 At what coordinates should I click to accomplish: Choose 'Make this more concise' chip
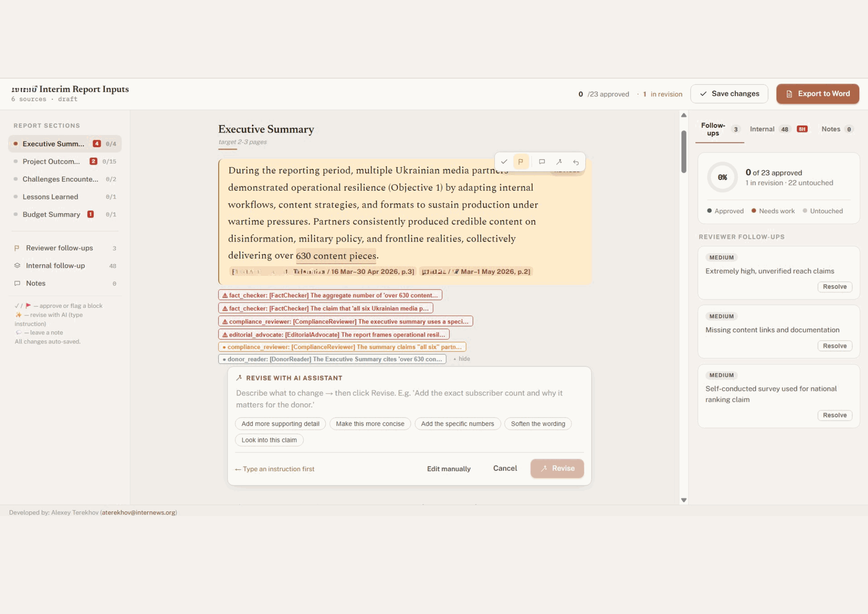pyautogui.click(x=370, y=424)
